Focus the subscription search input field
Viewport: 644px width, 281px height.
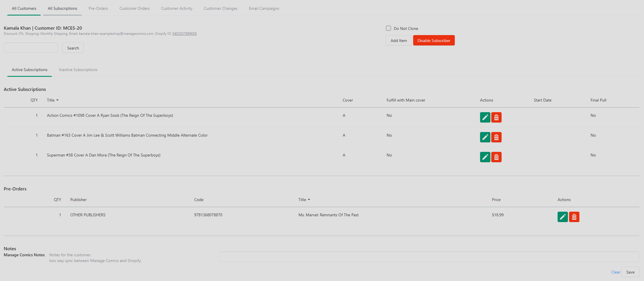(31, 48)
